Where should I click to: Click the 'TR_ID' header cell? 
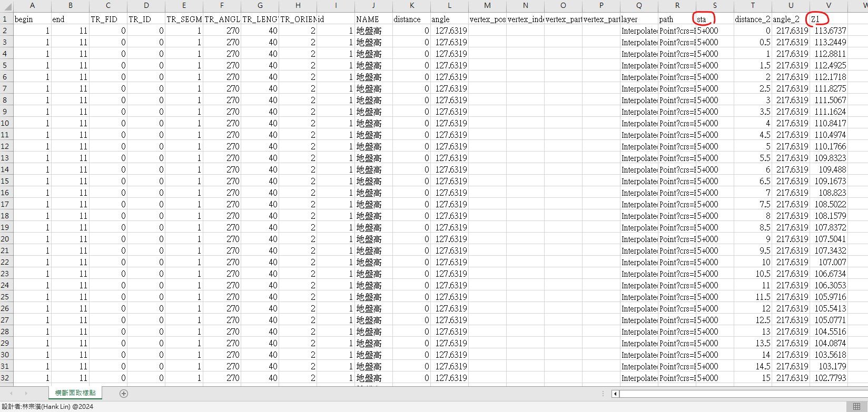(x=146, y=19)
